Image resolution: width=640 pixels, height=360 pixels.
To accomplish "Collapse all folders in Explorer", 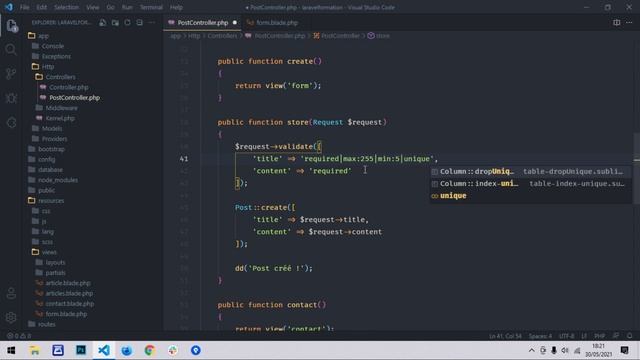I will click(x=140, y=23).
